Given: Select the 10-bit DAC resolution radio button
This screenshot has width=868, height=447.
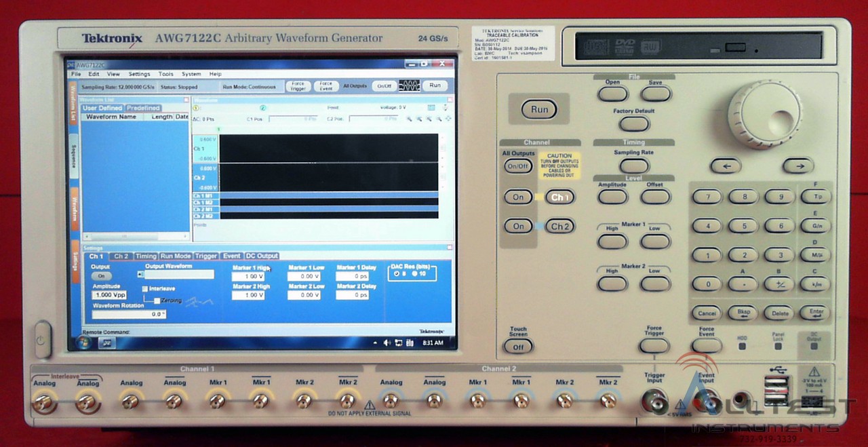Looking at the screenshot, I should click(x=413, y=273).
